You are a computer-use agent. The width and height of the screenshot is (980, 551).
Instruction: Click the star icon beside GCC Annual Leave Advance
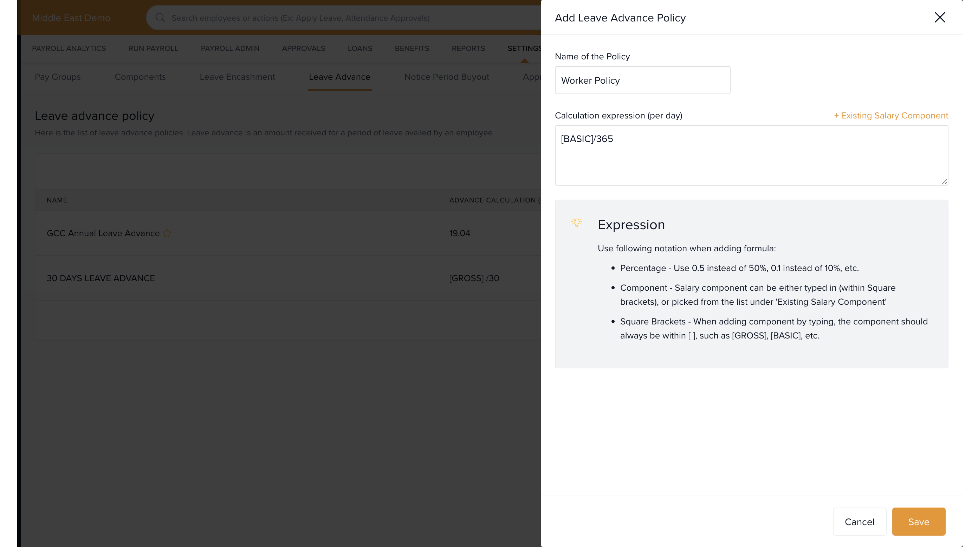(x=167, y=233)
